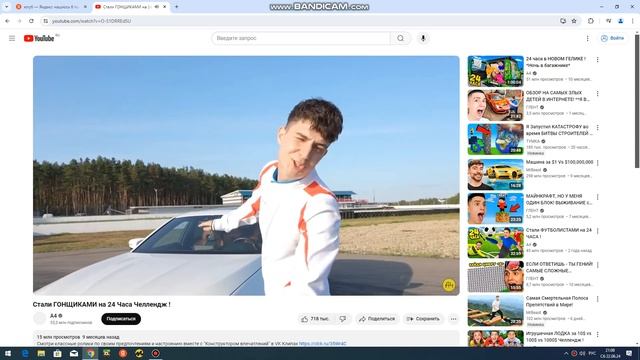Image resolution: width=640 pixels, height=360 pixels.
Task: Share the video with Поделиться
Action: [x=377, y=319]
